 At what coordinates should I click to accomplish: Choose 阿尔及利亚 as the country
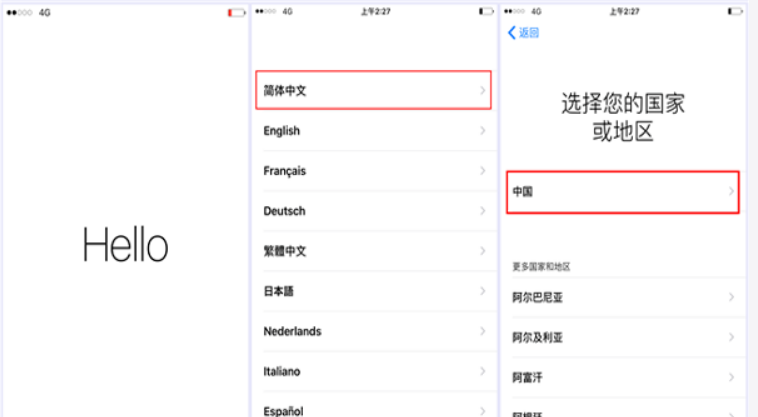538,337
